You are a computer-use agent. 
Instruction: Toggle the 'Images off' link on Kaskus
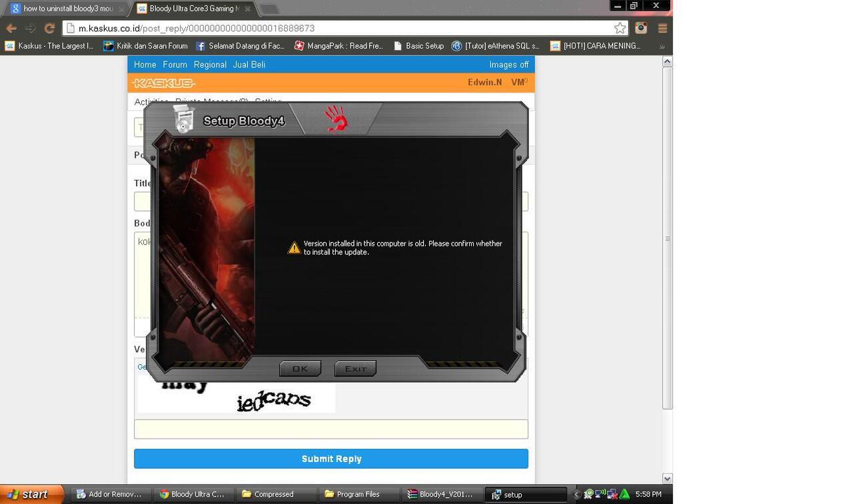[509, 65]
